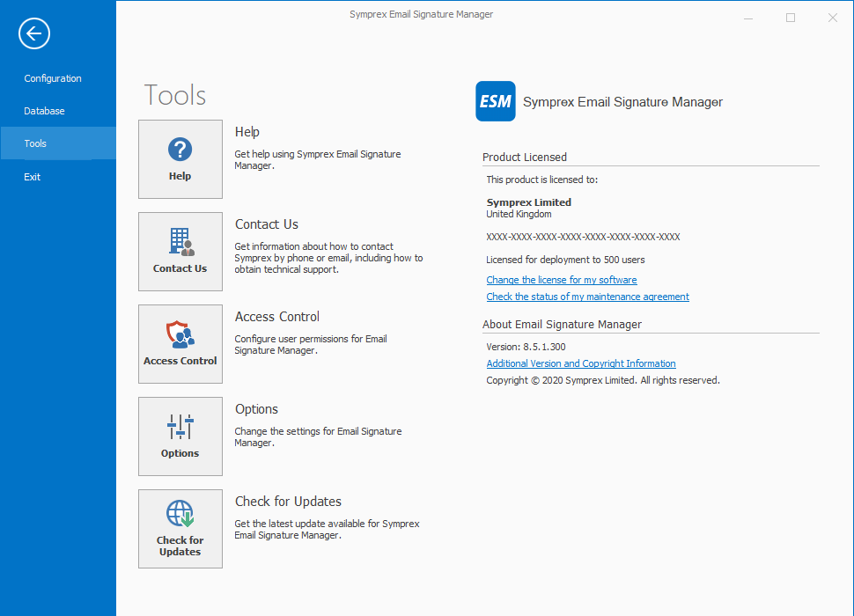Select the Tools sidebar item
The width and height of the screenshot is (854, 616).
58,143
